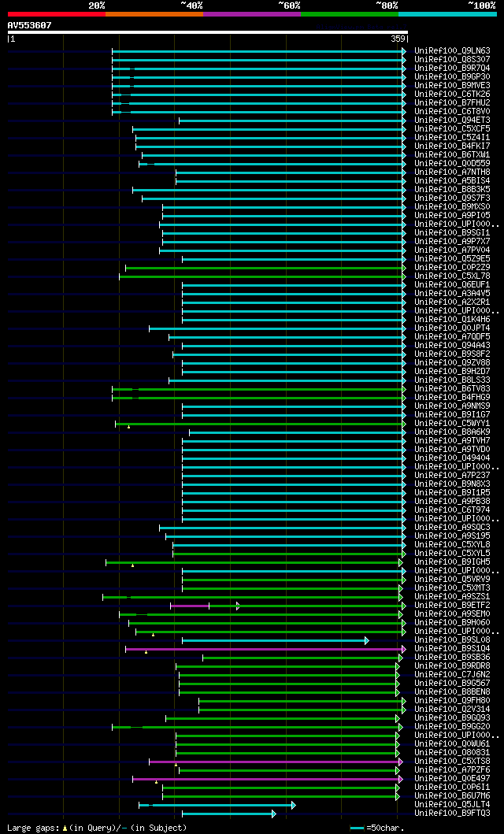504x834 pixels.
Task: Open the UniRef100_Q9LN63 hit
Action: tap(453, 51)
